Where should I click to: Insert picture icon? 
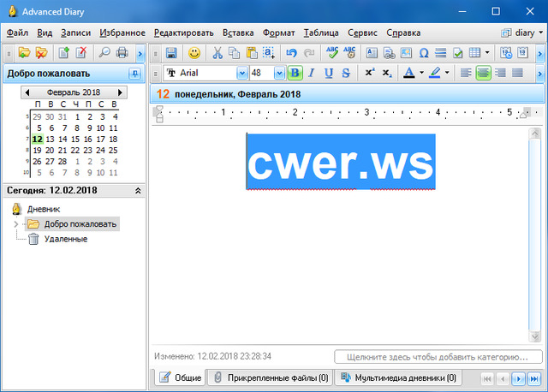(406, 53)
